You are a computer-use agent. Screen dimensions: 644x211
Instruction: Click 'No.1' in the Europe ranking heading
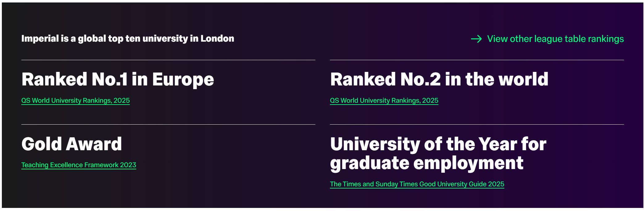[x=110, y=79]
